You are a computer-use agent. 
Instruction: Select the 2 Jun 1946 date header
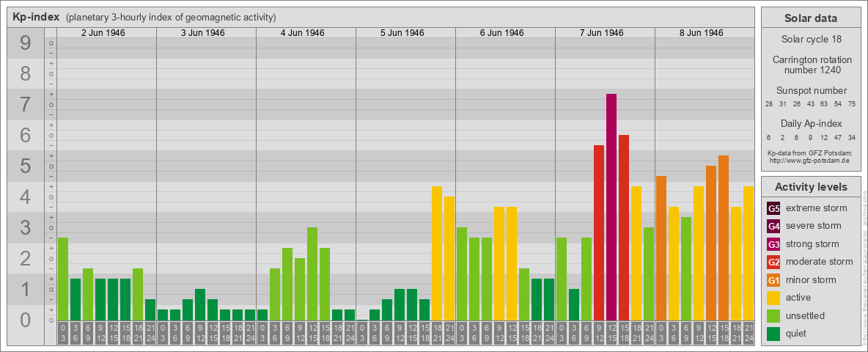[x=106, y=33]
